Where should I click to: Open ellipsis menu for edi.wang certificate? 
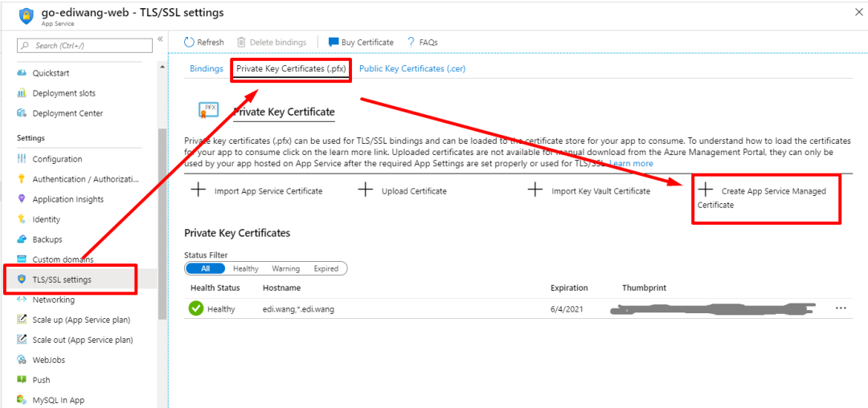(841, 308)
